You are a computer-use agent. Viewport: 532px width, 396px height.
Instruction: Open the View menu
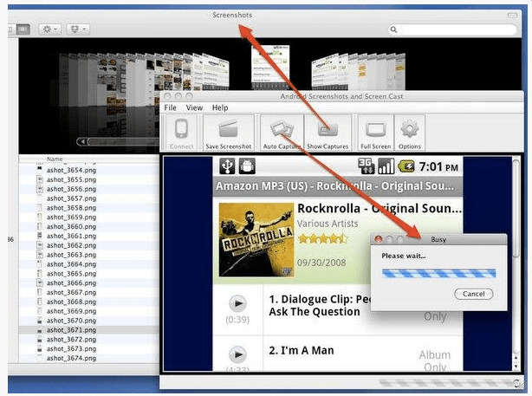point(194,107)
